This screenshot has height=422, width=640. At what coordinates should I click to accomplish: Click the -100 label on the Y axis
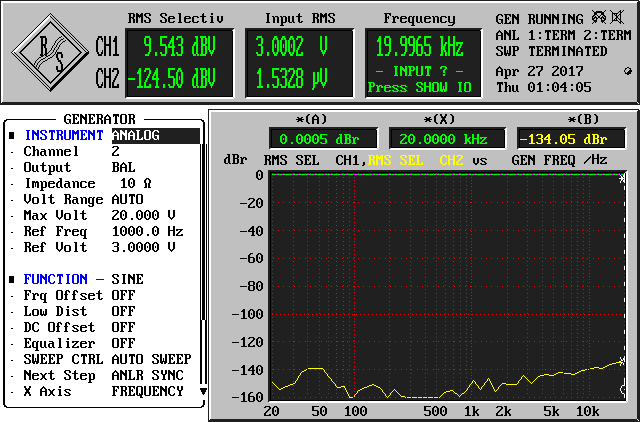click(247, 314)
